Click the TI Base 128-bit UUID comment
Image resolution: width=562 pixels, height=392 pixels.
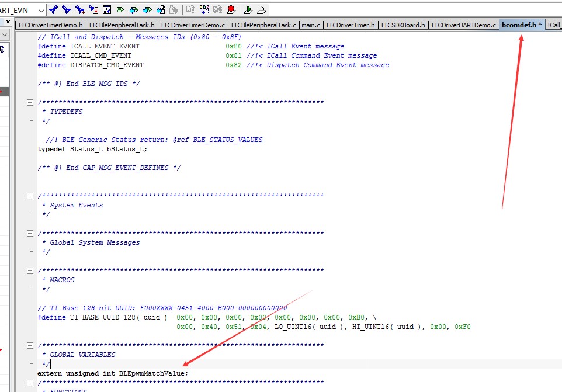162,308
